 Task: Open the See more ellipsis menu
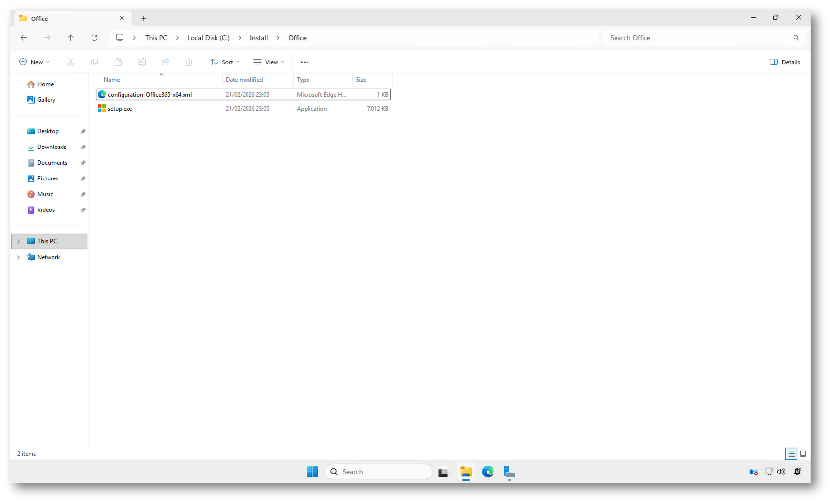click(x=305, y=62)
